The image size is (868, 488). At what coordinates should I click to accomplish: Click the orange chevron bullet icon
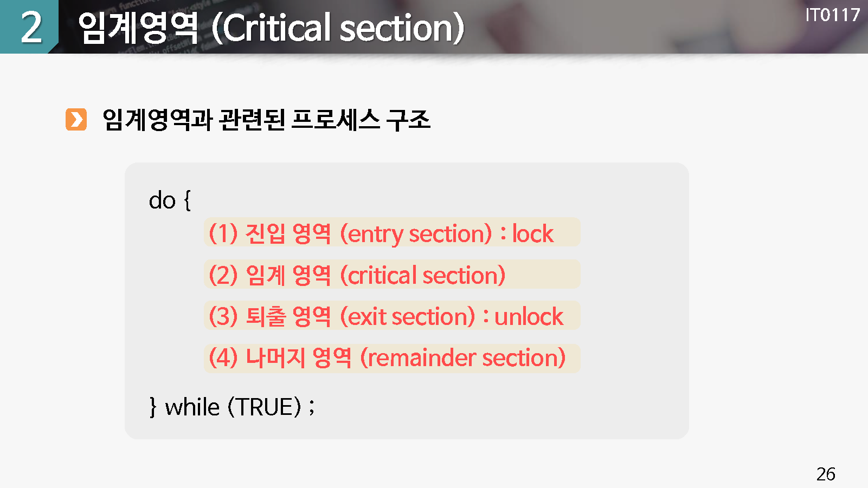pyautogui.click(x=76, y=120)
